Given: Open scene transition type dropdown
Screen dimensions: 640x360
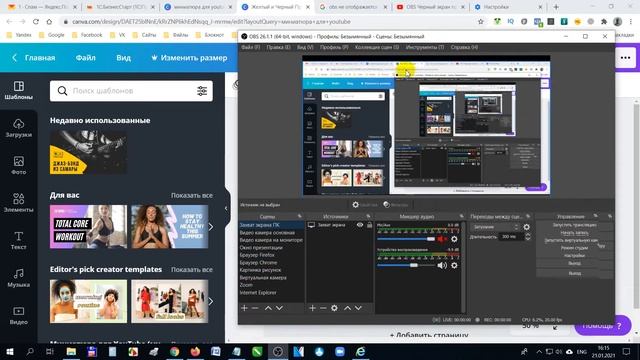Looking at the screenshot, I should (x=495, y=227).
